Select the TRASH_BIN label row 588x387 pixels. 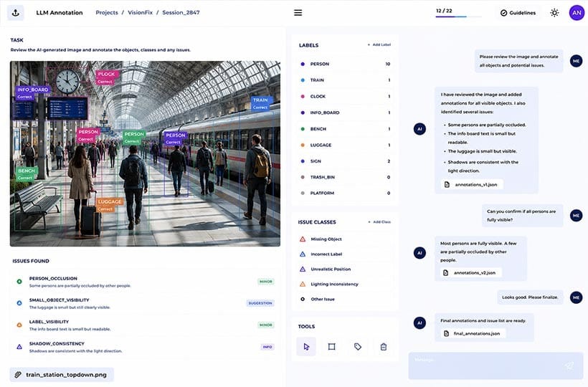345,177
